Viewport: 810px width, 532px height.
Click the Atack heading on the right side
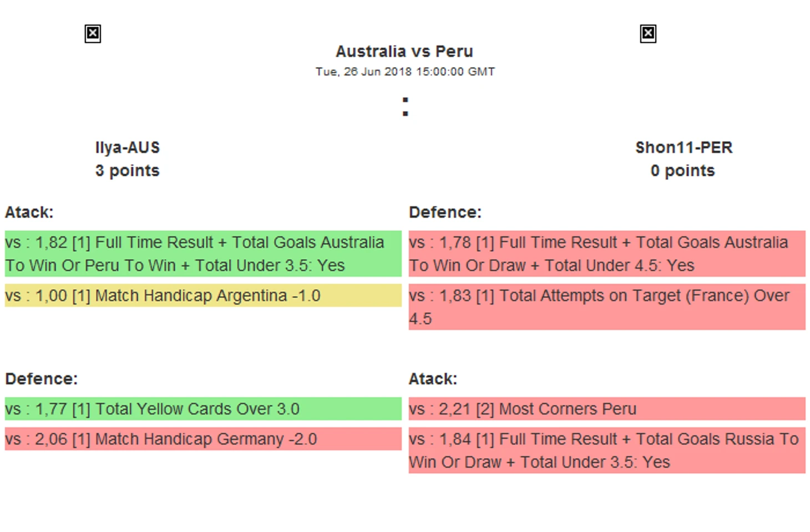(x=433, y=379)
